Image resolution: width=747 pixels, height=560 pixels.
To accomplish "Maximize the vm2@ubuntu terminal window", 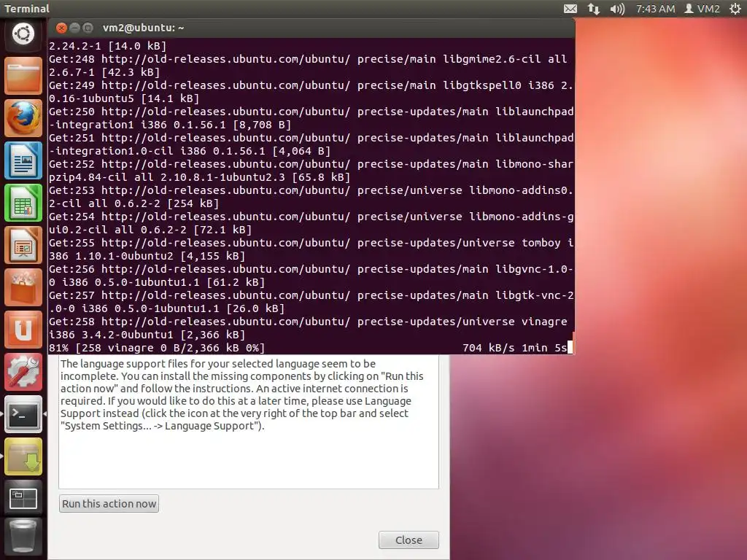I will click(88, 28).
